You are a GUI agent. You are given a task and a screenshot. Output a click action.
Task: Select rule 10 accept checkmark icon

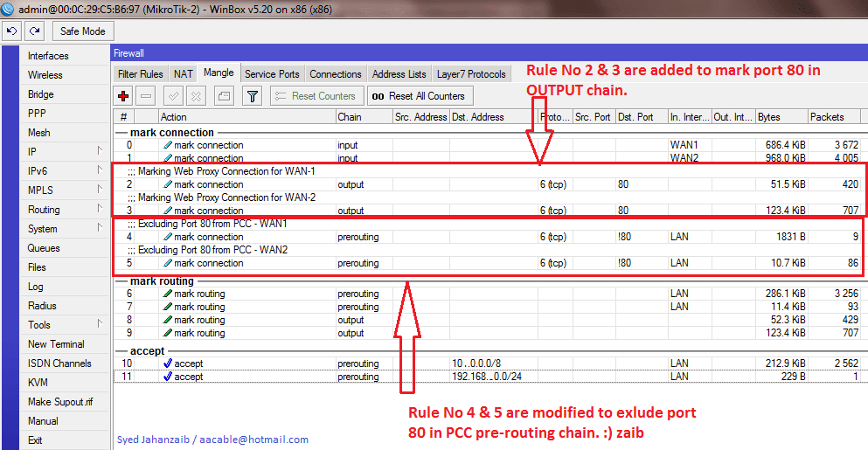click(x=167, y=363)
